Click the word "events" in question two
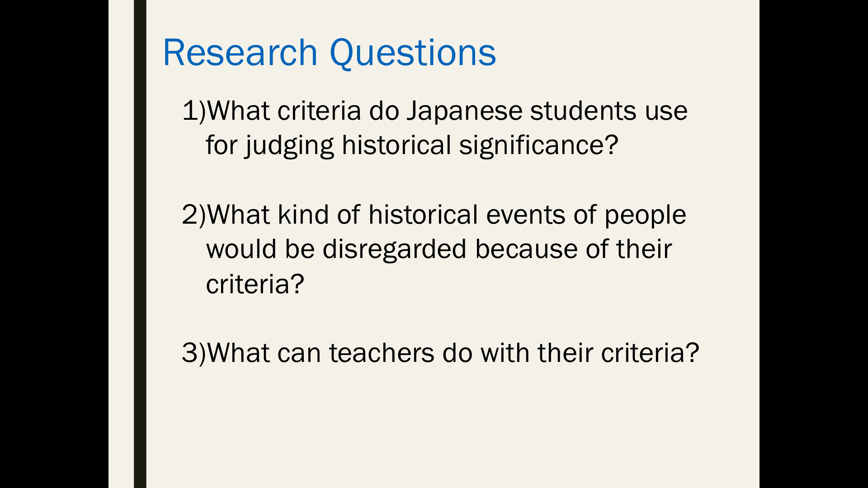This screenshot has width=868, height=488. click(525, 215)
